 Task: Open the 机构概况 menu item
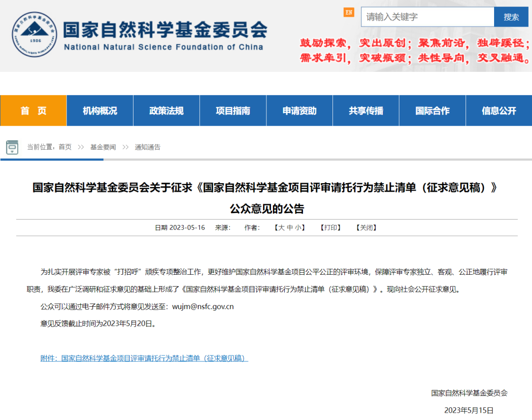[x=100, y=111]
